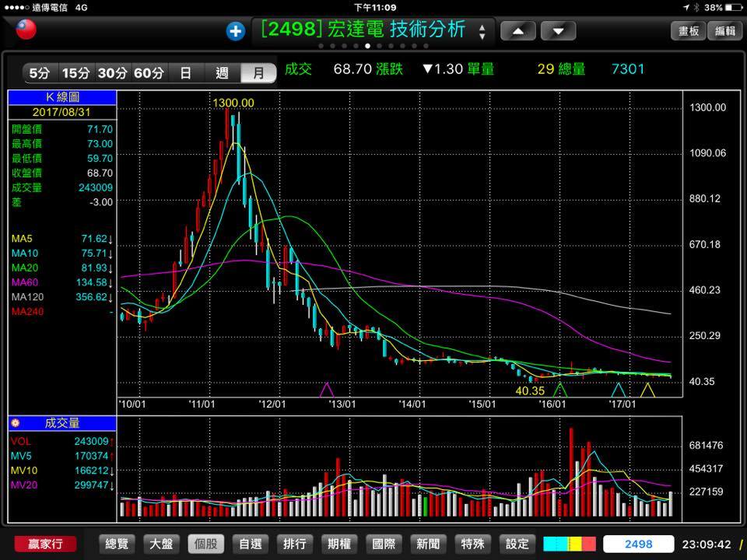The height and width of the screenshot is (560, 747).
Task: Tap the green triangle marker near '16/01
Action: [560, 390]
